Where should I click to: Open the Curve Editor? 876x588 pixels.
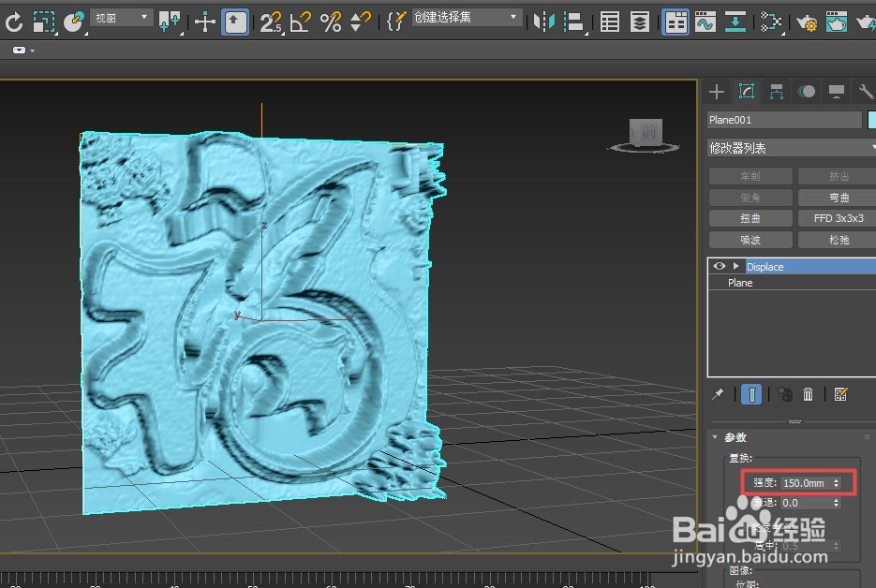click(x=705, y=22)
